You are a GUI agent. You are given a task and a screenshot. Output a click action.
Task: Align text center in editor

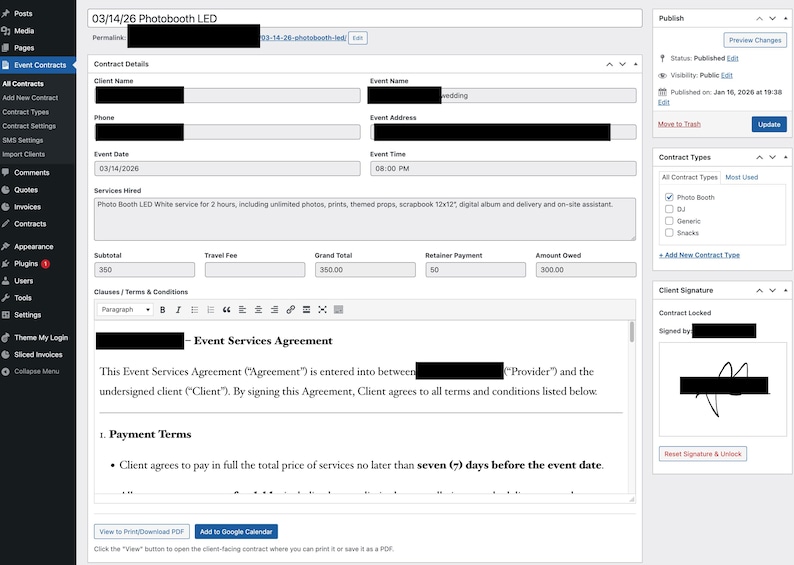258,310
